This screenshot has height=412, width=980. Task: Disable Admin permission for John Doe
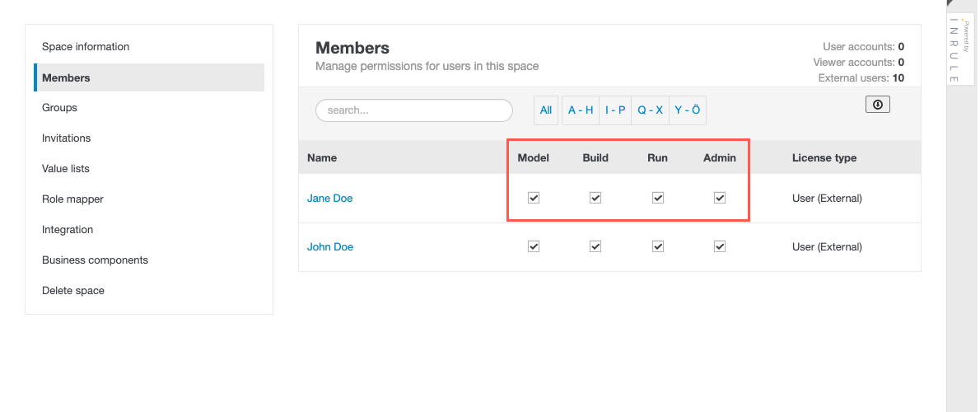point(720,246)
